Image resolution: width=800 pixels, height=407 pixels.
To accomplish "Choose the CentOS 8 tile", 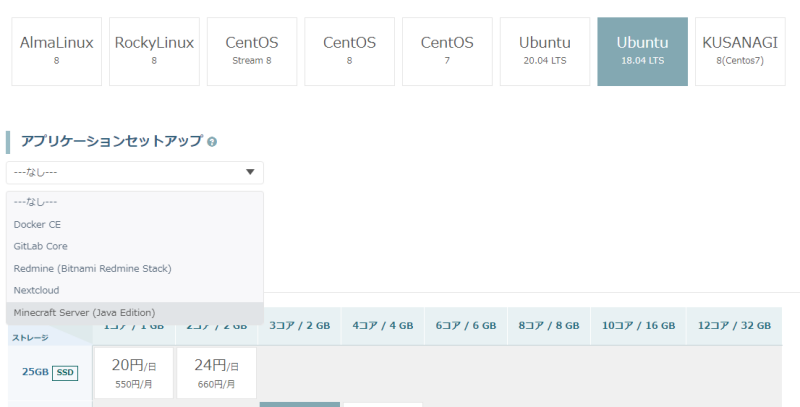I will [x=349, y=52].
